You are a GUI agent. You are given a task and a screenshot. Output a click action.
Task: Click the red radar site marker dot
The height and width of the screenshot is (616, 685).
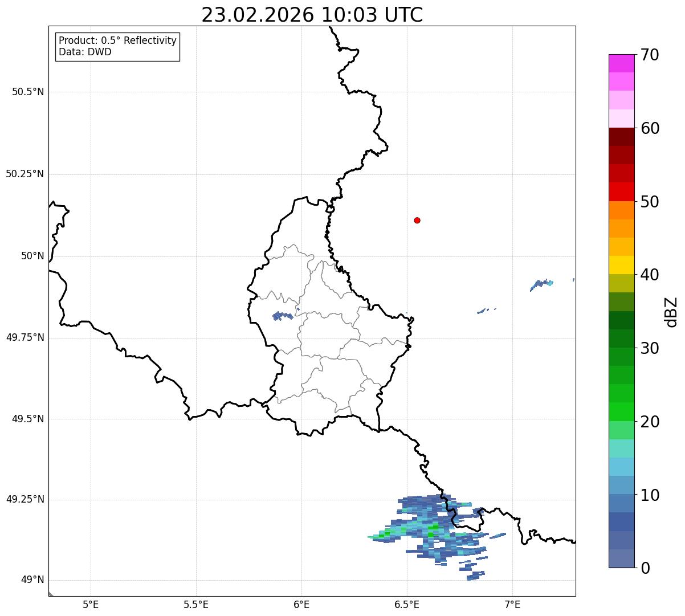click(417, 220)
